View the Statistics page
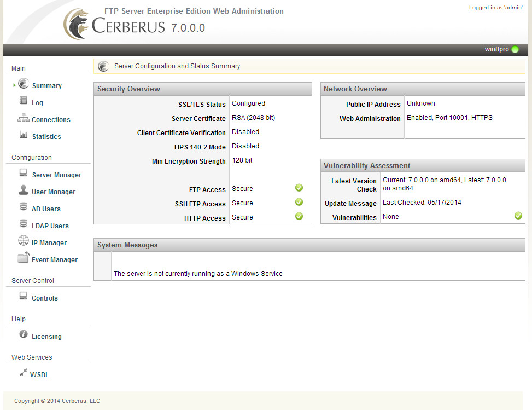This screenshot has height=410, width=532. pos(46,136)
